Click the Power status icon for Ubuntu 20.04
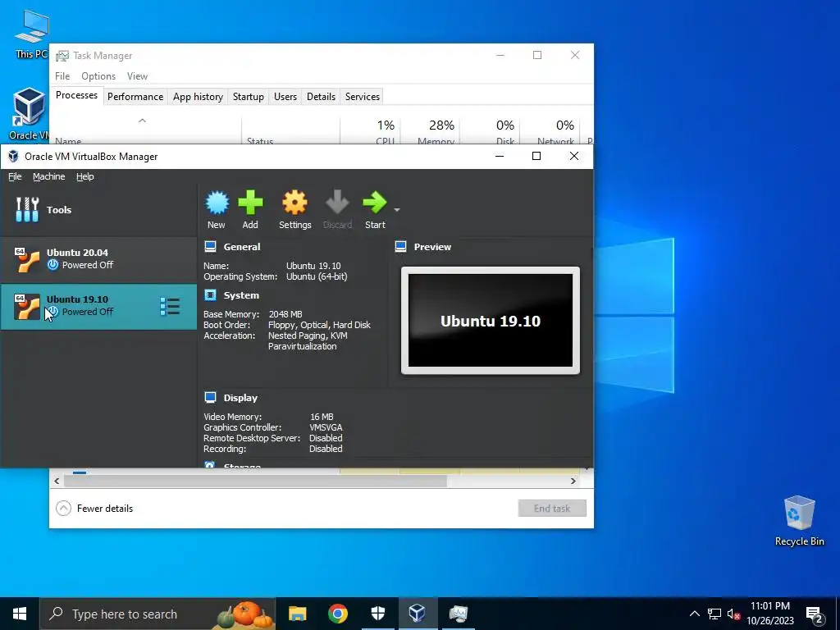Screen dimensions: 840x630 click(52, 265)
